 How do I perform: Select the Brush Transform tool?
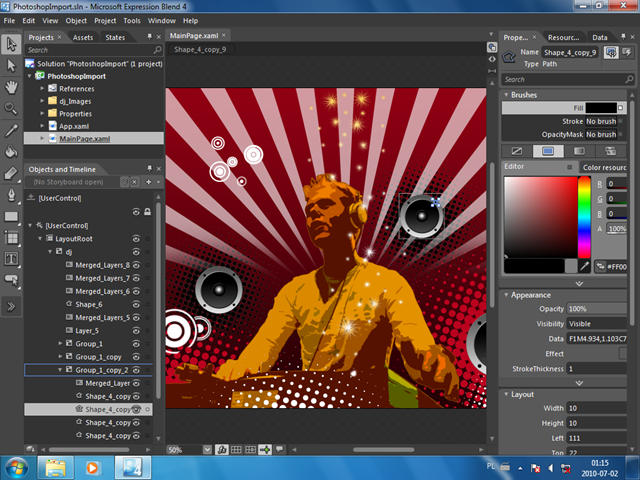coord(11,173)
